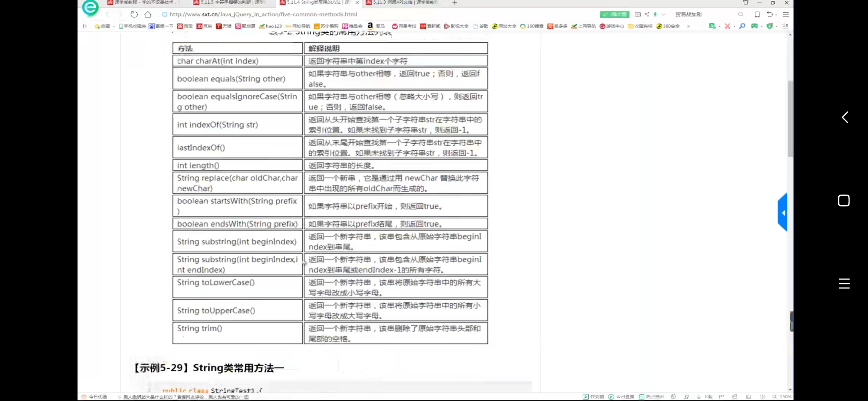Open the 游戏中心 game center
Viewport: 868px width, 401px height.
(612, 26)
